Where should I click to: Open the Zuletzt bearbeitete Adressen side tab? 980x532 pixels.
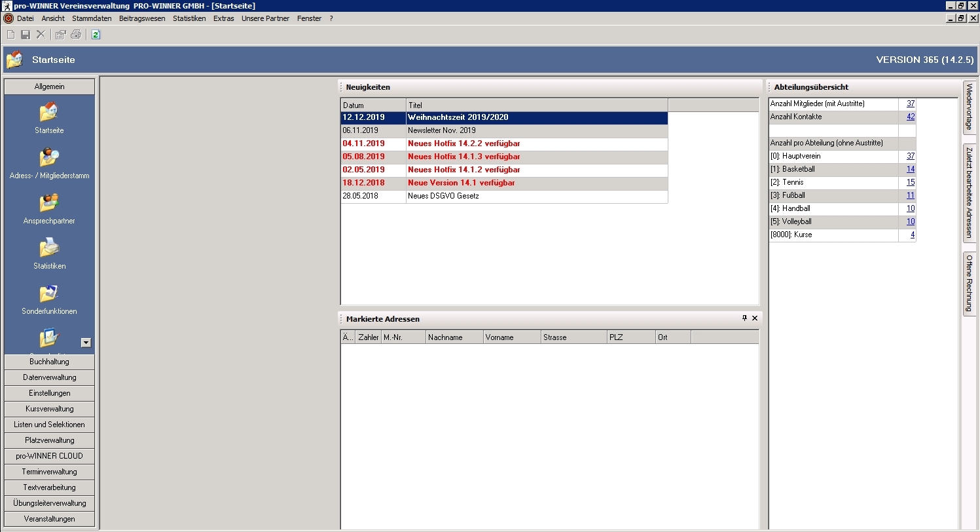(x=969, y=193)
